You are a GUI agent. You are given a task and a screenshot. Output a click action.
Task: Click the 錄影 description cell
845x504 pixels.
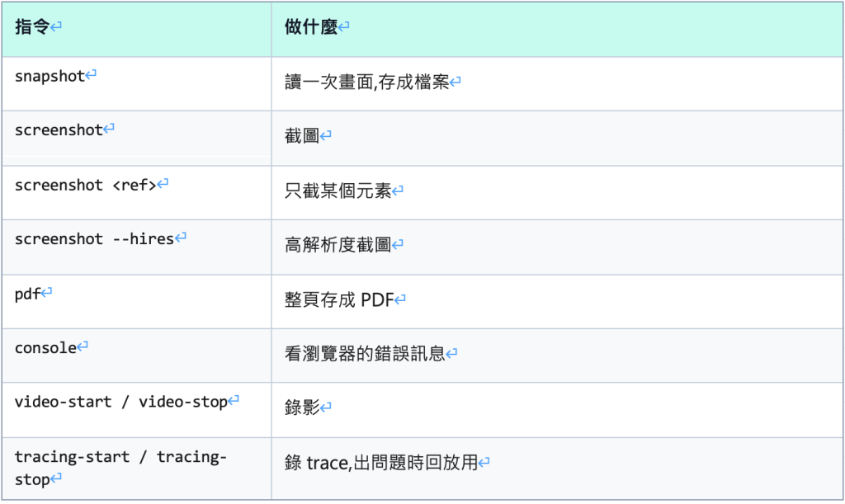point(557,410)
